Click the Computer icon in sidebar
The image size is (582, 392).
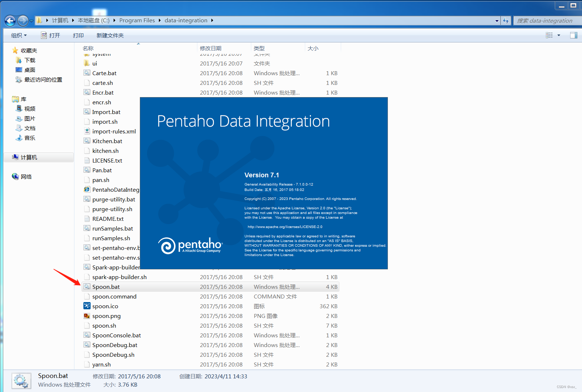pos(15,157)
